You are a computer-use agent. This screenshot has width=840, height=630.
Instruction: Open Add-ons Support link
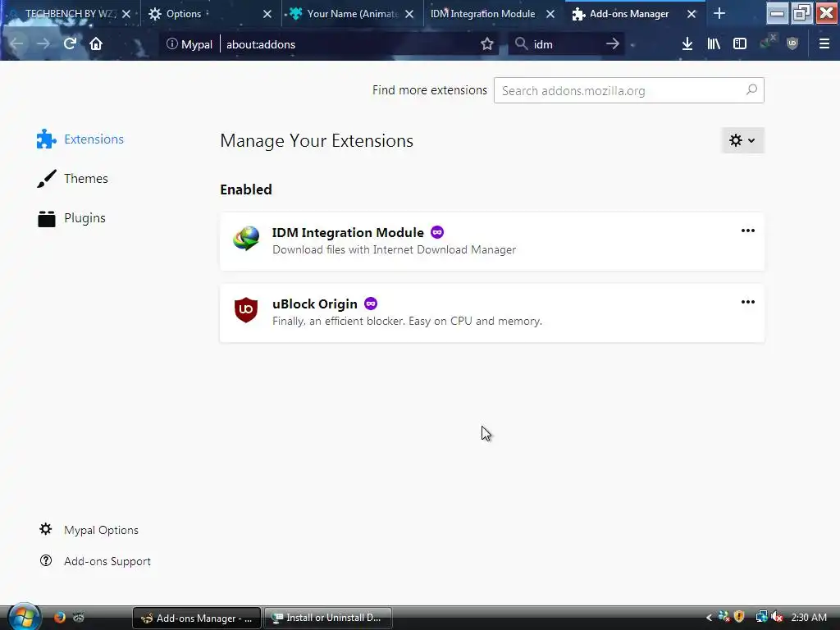pyautogui.click(x=95, y=561)
